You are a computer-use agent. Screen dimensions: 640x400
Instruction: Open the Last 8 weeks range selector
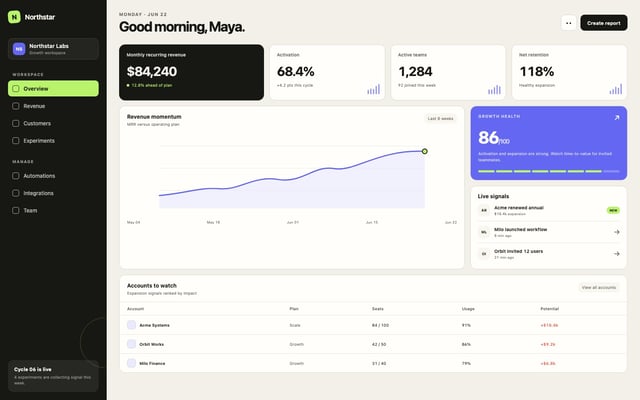pyautogui.click(x=440, y=118)
